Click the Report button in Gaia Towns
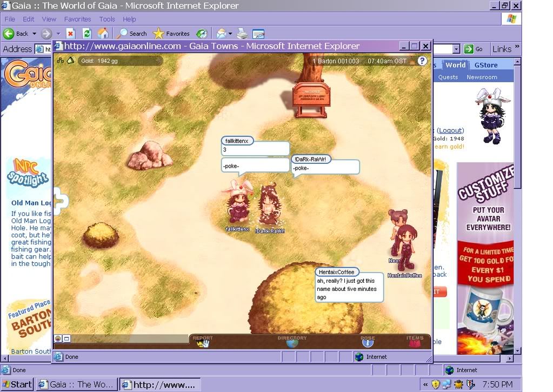 (203, 341)
